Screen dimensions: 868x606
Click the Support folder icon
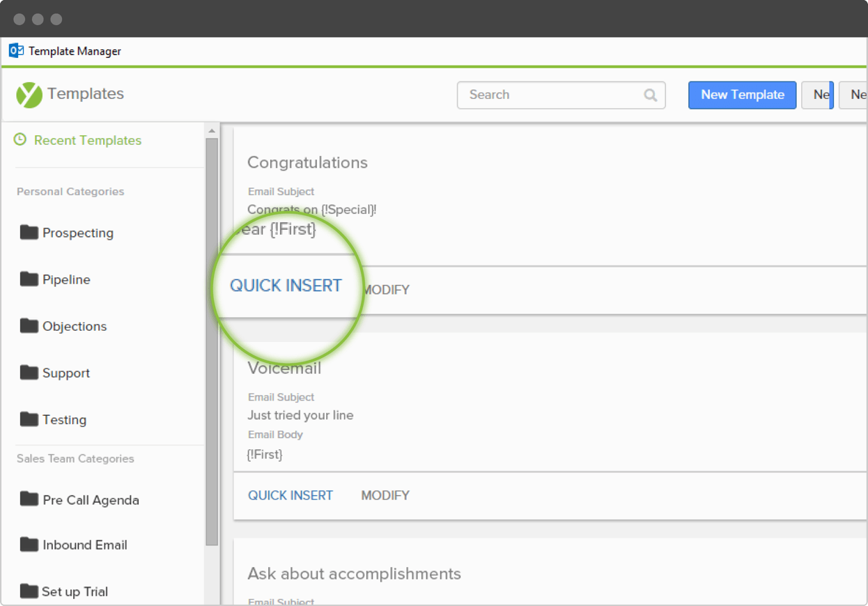coord(29,373)
